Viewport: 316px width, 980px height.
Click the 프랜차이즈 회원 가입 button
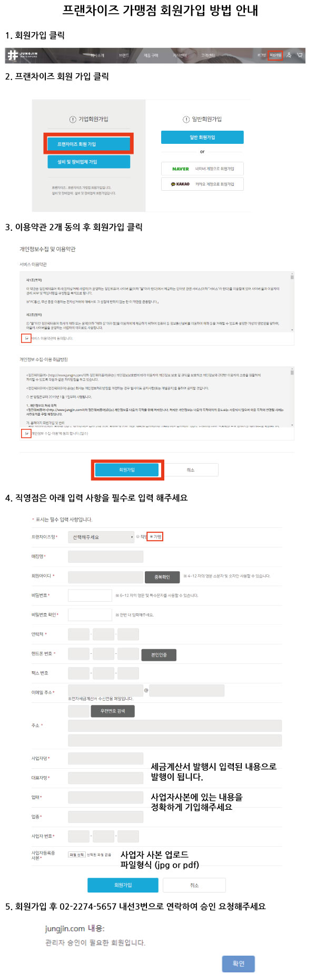88,144
